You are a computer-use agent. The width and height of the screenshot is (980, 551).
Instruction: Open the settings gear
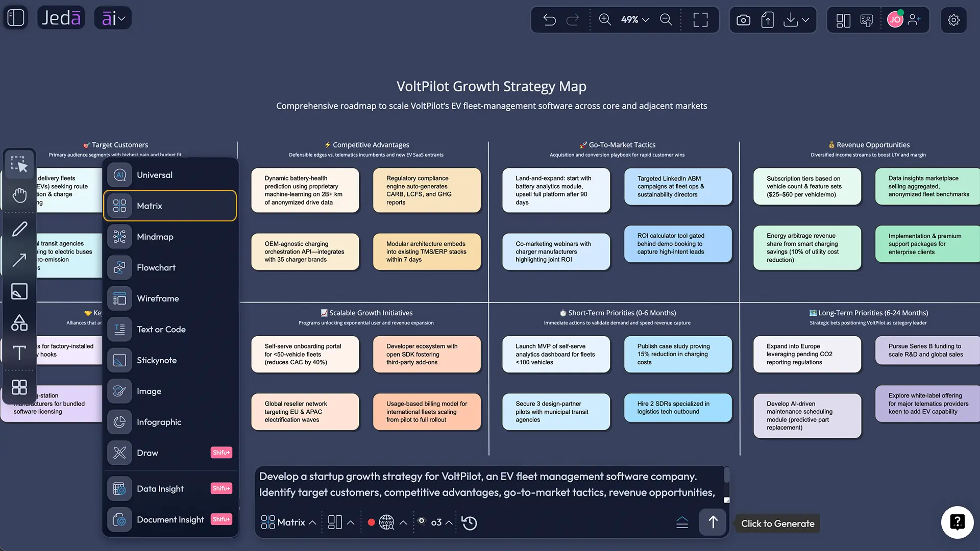click(953, 20)
